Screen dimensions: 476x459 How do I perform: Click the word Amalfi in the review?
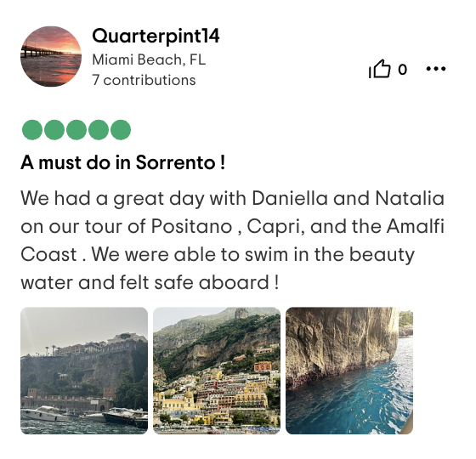click(x=416, y=226)
